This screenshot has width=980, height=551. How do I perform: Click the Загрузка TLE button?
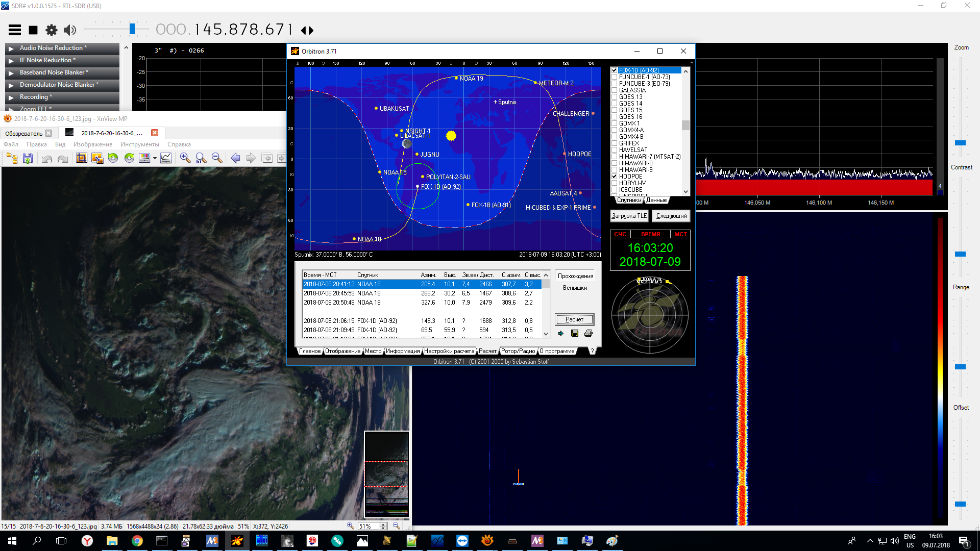click(x=629, y=216)
